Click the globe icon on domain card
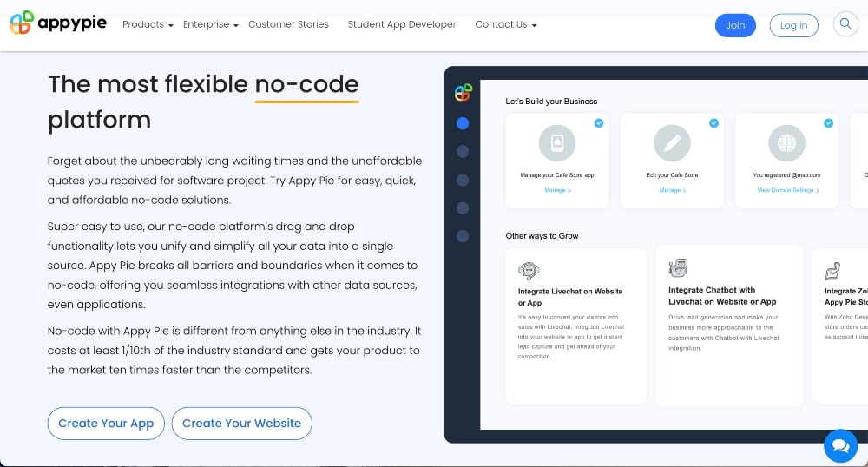Screen dimensions: 868x467 point(786,143)
